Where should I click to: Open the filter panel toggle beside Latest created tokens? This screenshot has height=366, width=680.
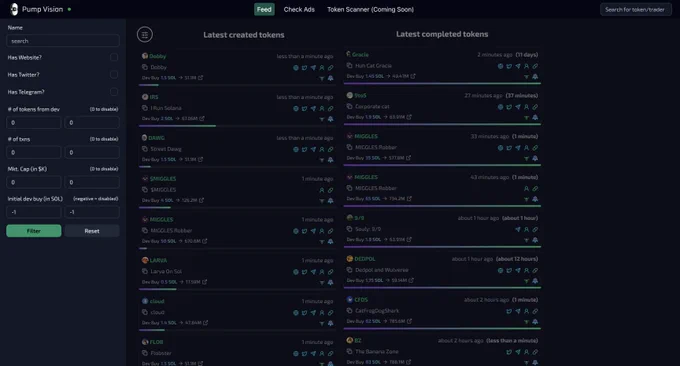pyautogui.click(x=145, y=34)
